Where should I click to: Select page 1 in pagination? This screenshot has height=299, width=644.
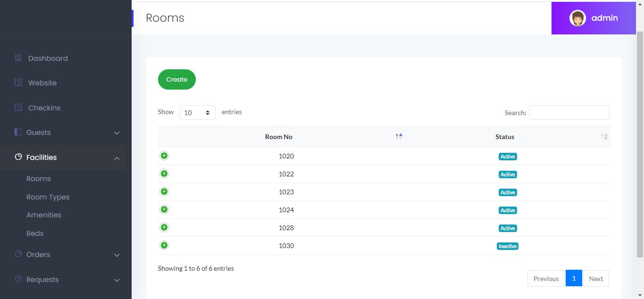(x=574, y=278)
